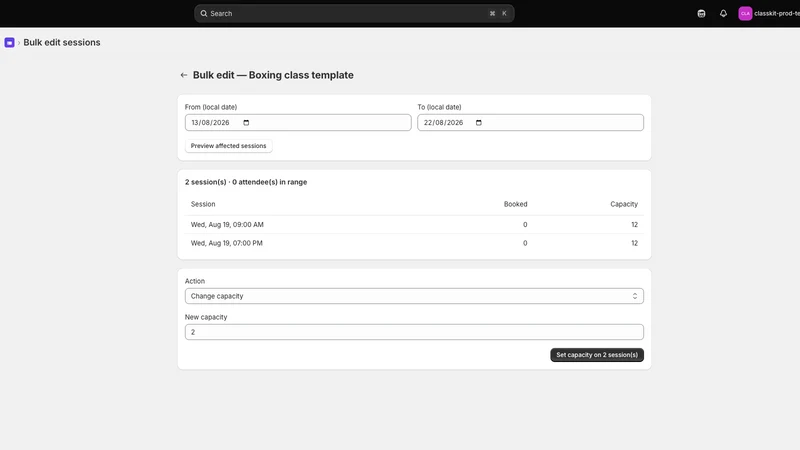
Task: Select the Wed, Aug 19, 09:00 AM session
Action: coord(414,224)
